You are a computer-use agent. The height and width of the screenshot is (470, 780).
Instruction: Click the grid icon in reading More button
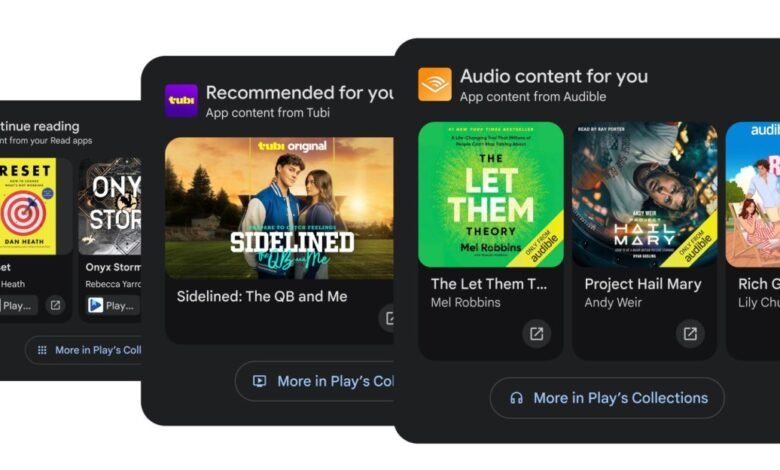[x=42, y=350]
